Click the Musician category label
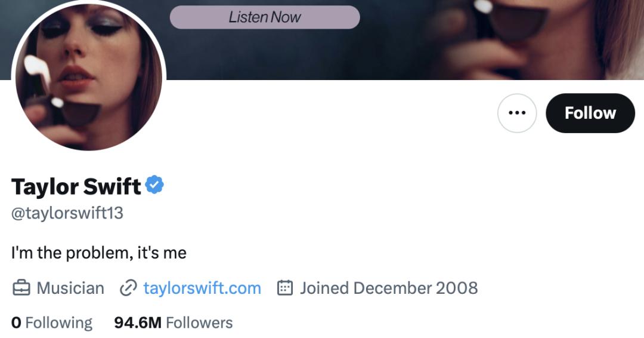644x338 pixels. 70,288
